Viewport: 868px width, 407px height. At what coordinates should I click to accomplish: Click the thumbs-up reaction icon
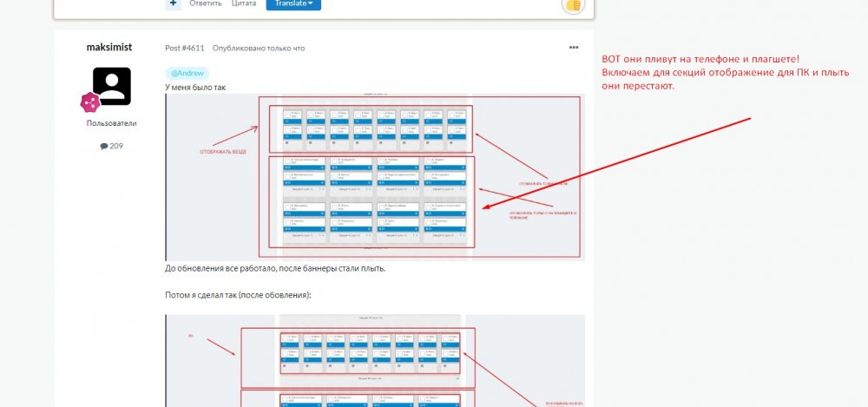point(572,4)
